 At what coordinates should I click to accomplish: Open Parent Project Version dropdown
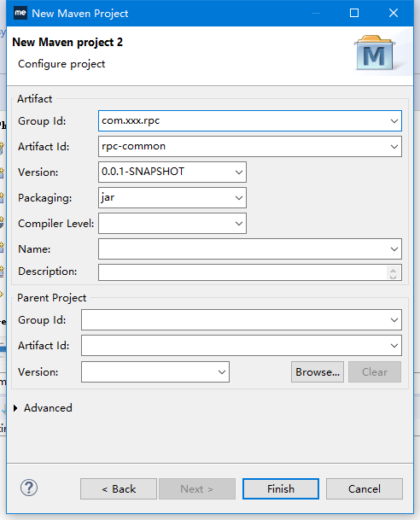pos(222,372)
